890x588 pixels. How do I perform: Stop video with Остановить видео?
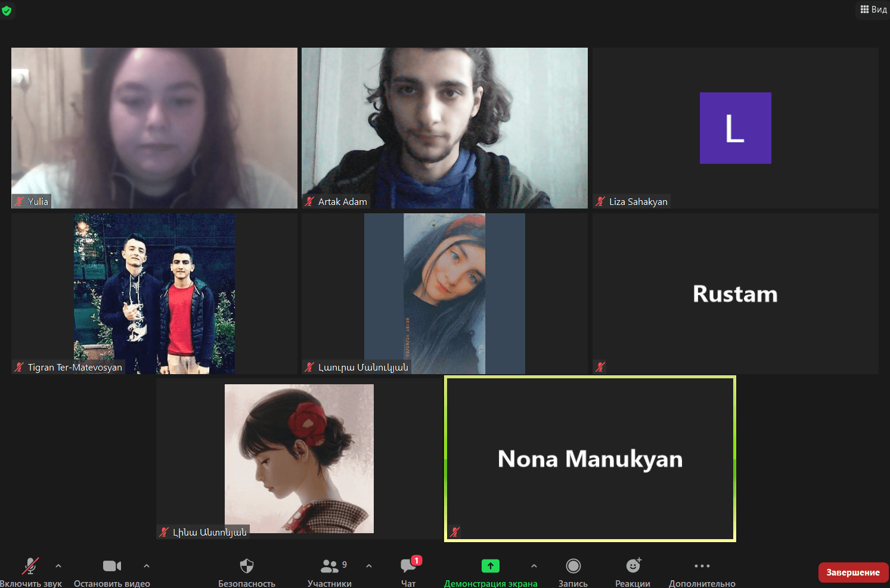point(111,567)
